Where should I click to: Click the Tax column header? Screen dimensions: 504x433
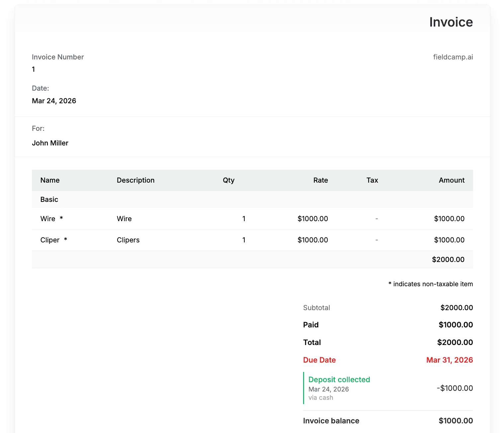pos(372,180)
